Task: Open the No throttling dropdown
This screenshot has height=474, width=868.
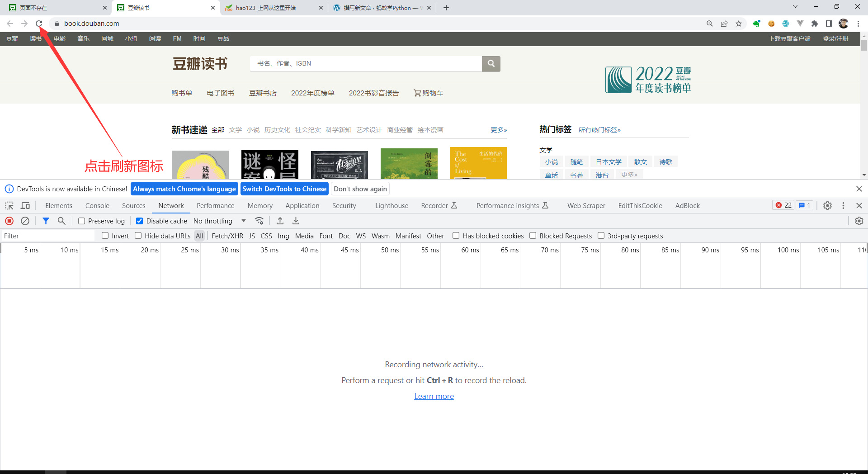Action: coord(220,221)
